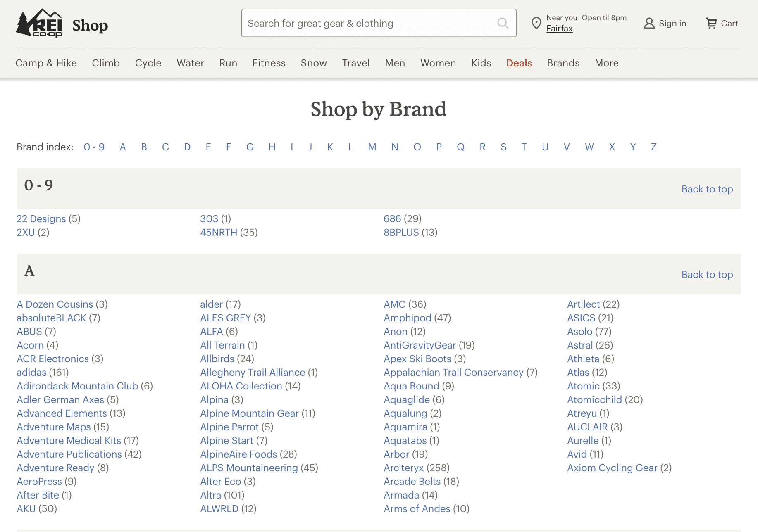This screenshot has height=532, width=758.
Task: Open the Allbirds brand link
Action: point(217,359)
